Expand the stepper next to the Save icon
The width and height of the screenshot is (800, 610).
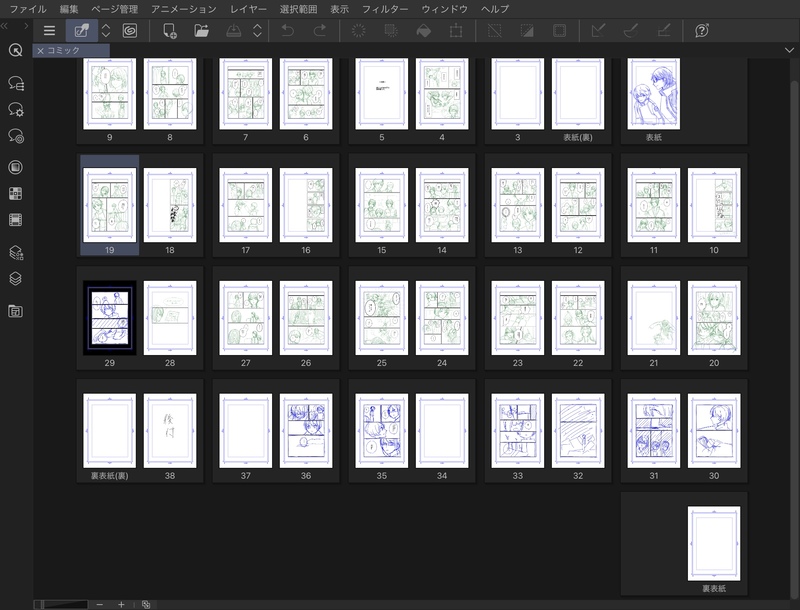pyautogui.click(x=258, y=31)
